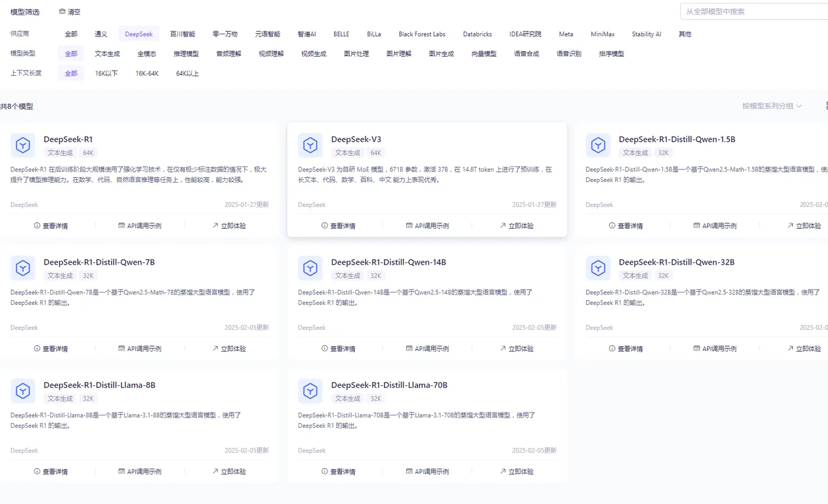Select 全部 in the 上下文长度 filter row
The height and width of the screenshot is (504, 828).
click(71, 73)
